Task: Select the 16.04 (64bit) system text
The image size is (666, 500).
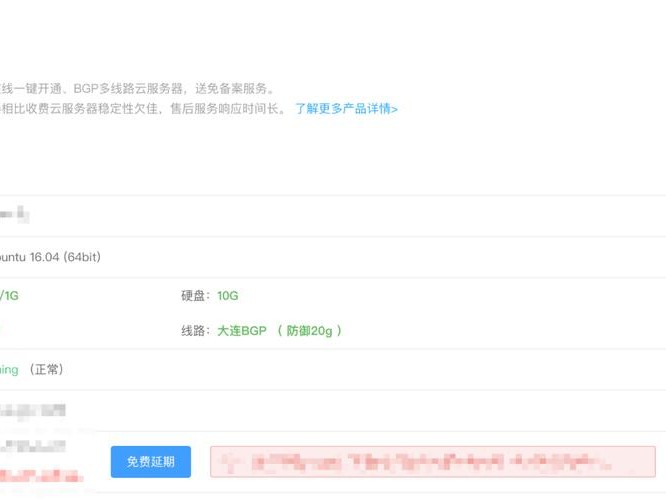Action: 65,257
